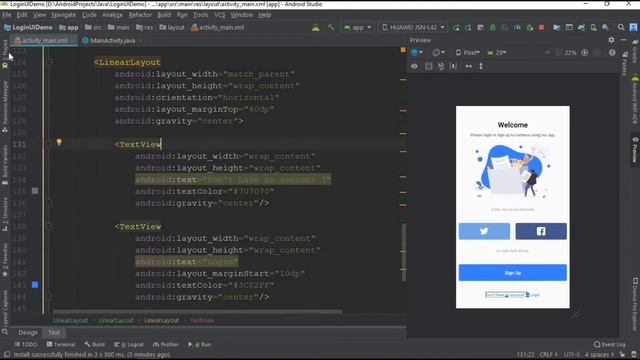Click the layout folder breadcrumb

pos(172,27)
